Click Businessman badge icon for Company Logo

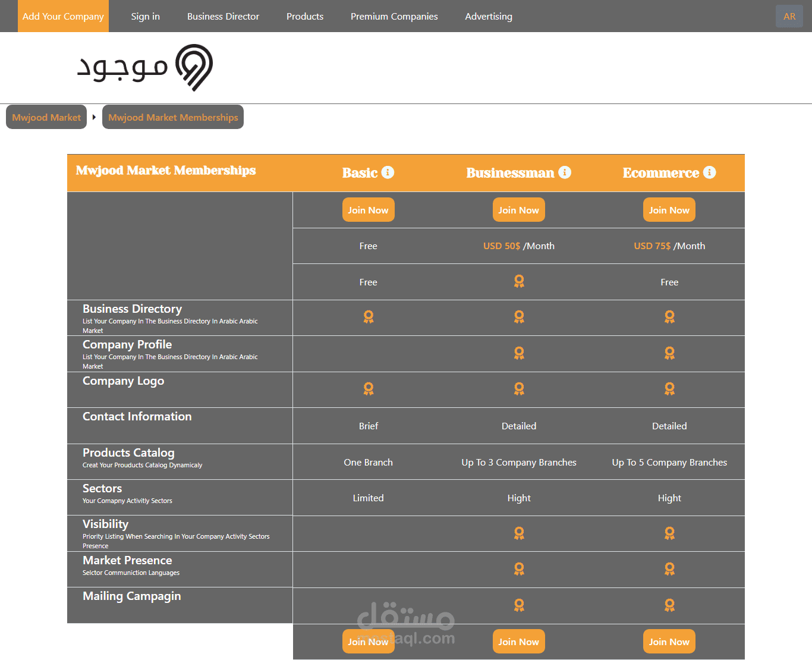click(x=519, y=389)
